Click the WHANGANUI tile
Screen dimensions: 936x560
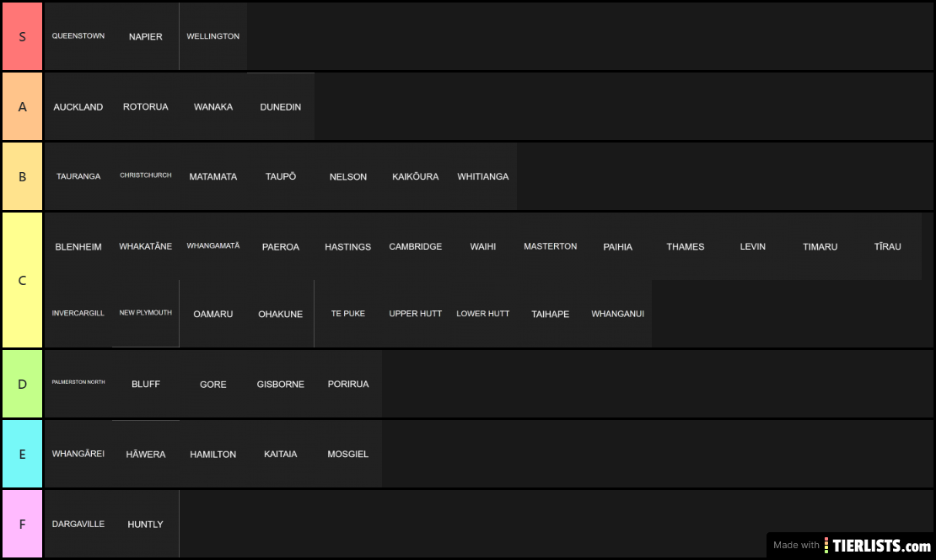click(618, 314)
